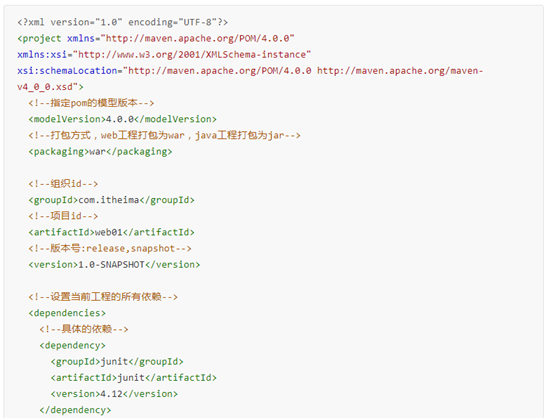Click the xml version declaration line
The width and height of the screenshot is (553, 418).
(122, 22)
